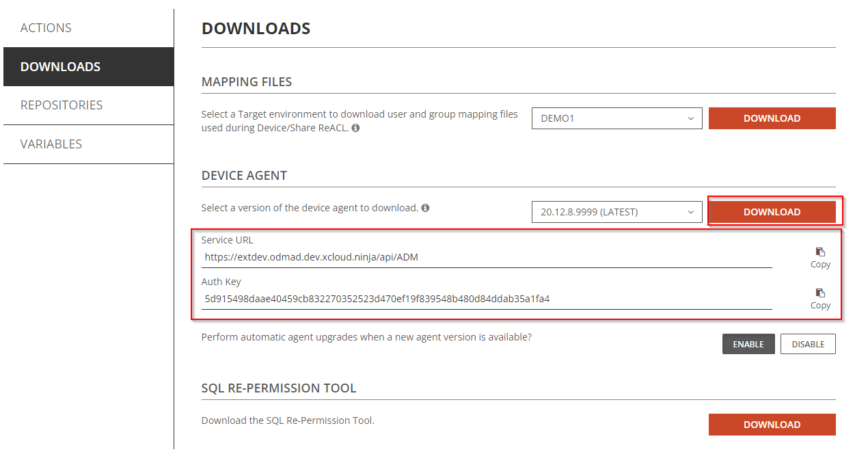The image size is (868, 454).
Task: Download the SQL Re-Permission Tool
Action: click(772, 425)
